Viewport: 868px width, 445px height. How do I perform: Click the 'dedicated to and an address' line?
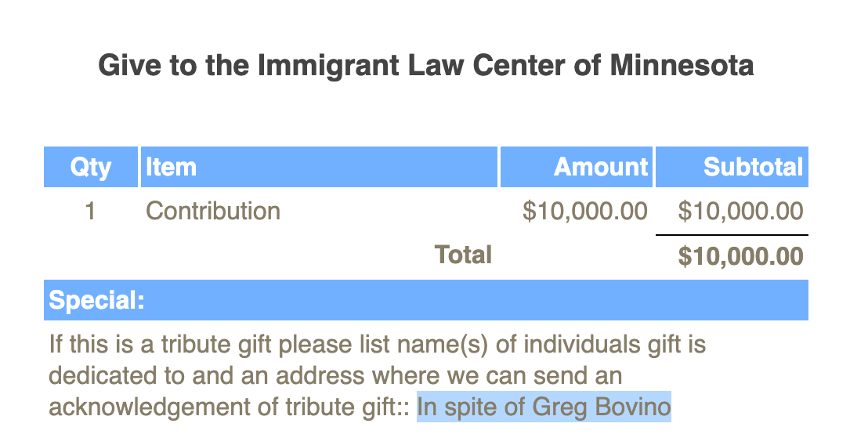coord(335,376)
